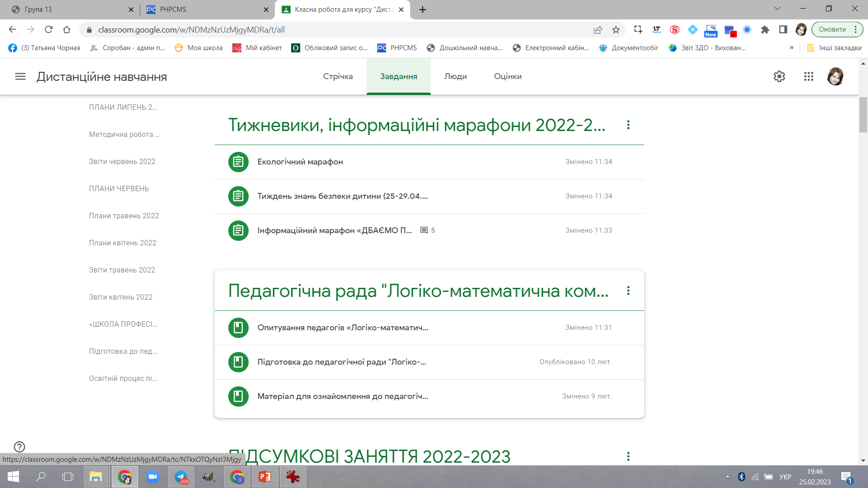The image size is (868, 488).
Task: Open options menu for ПІДСУМКОВІ ЗАНЯТТЯ topic
Action: [628, 456]
